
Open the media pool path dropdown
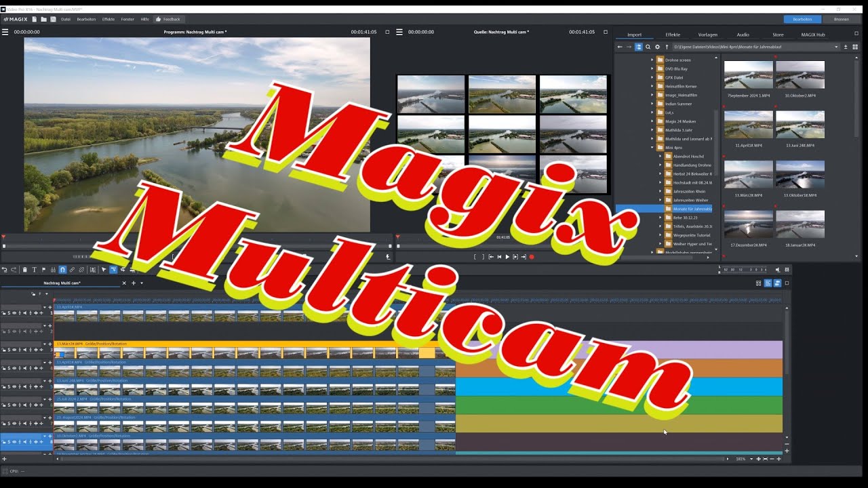click(x=835, y=47)
